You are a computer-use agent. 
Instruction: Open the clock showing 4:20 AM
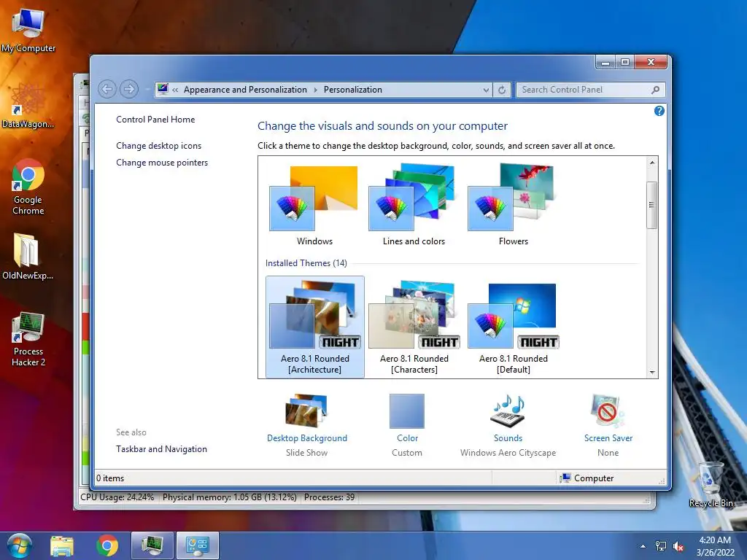715,540
